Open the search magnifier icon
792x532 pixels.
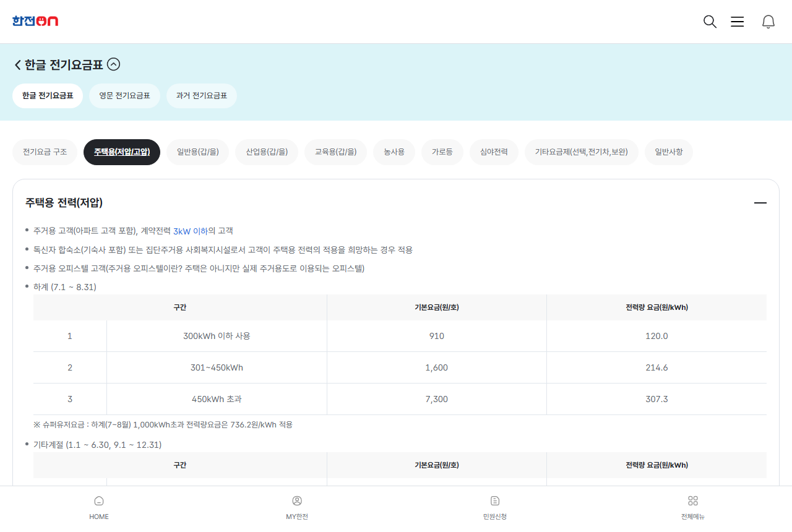tap(710, 22)
